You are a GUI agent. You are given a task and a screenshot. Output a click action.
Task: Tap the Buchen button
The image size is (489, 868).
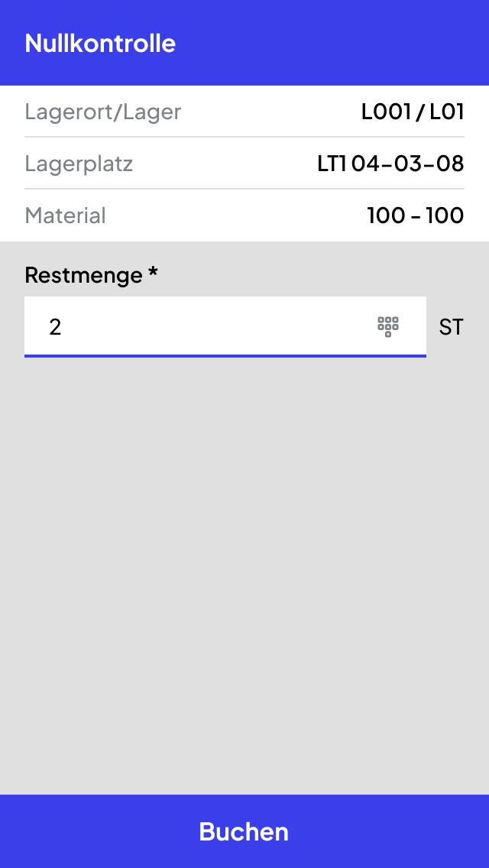[x=244, y=831]
